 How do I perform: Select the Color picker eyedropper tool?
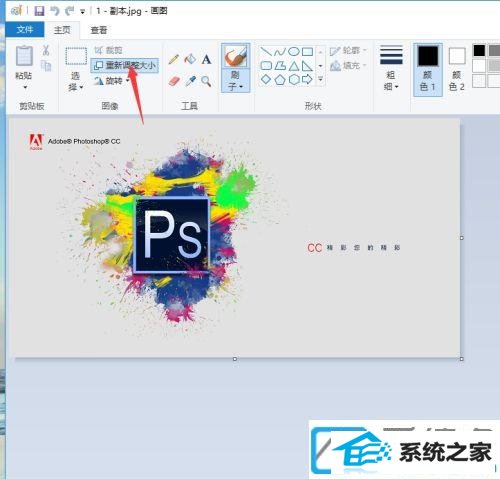tap(190, 81)
